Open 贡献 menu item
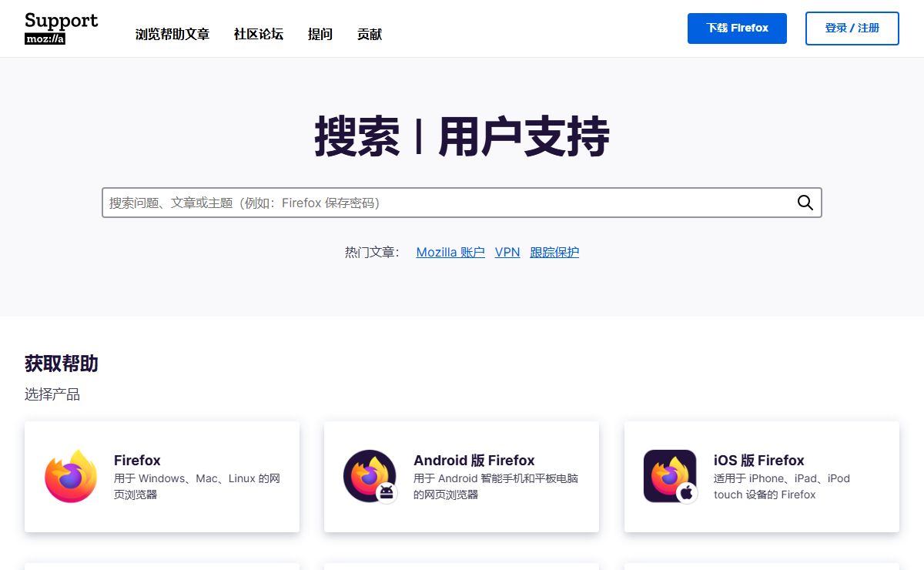Image resolution: width=924 pixels, height=570 pixels. pyautogui.click(x=370, y=34)
